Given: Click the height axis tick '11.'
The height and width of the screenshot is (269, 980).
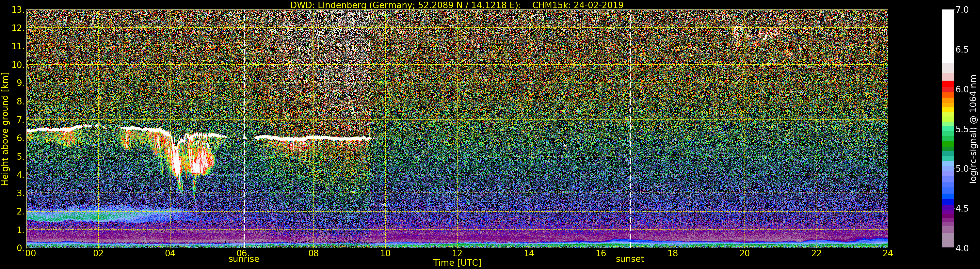Looking at the screenshot, I should pyautogui.click(x=18, y=46).
